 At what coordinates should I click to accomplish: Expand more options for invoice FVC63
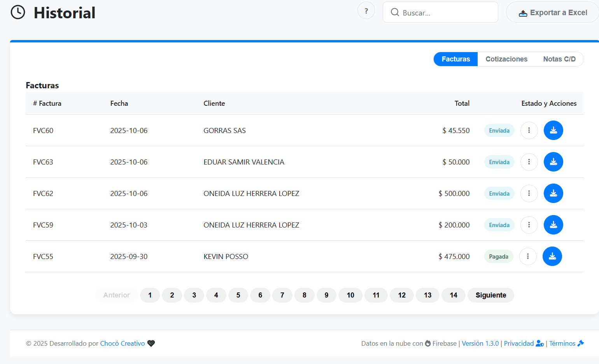[529, 162]
